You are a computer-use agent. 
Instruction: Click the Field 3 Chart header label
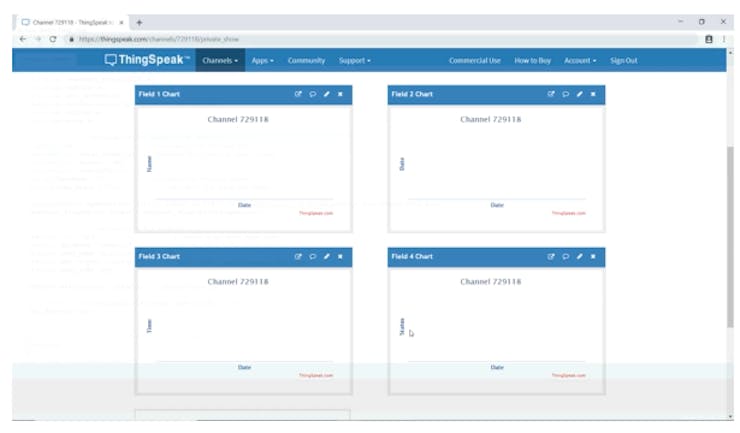coord(159,256)
